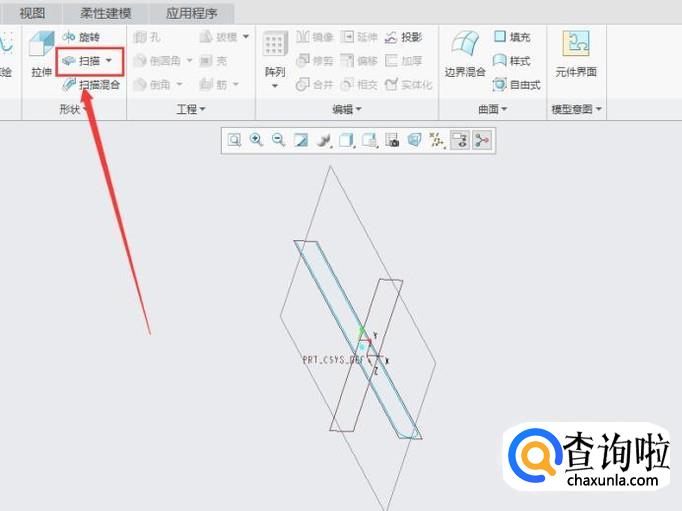Open the 扫描混合 swept blend tool
Screen dimensions: 682x511
90,85
